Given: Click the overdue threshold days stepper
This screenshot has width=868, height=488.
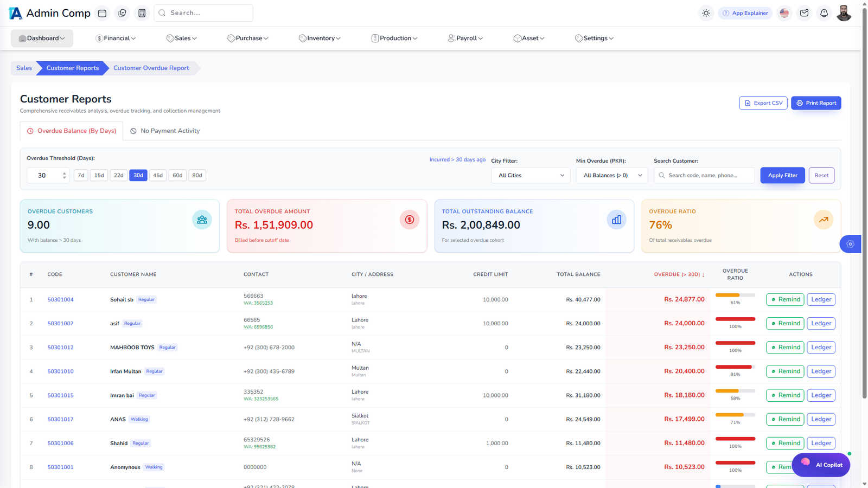Looking at the screenshot, I should point(64,175).
